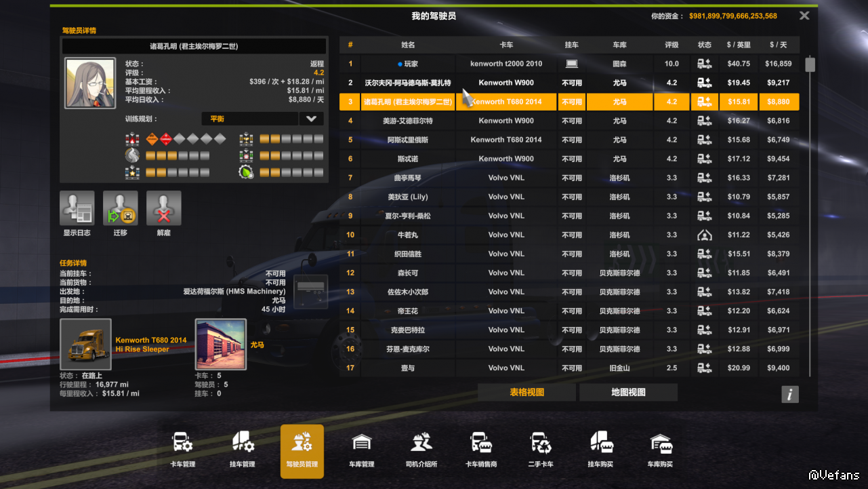Click 尤马 garage thumbnail

[221, 345]
